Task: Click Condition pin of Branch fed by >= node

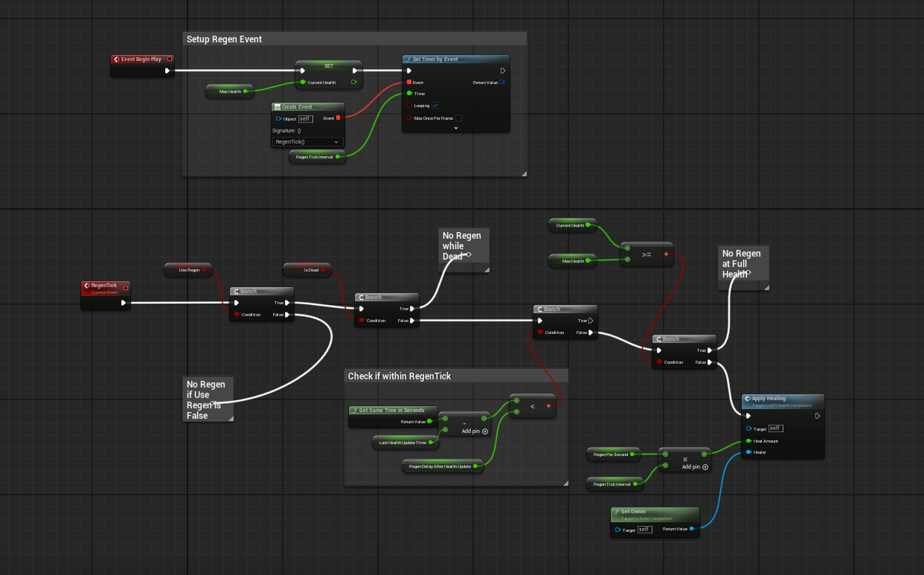Action: [659, 362]
